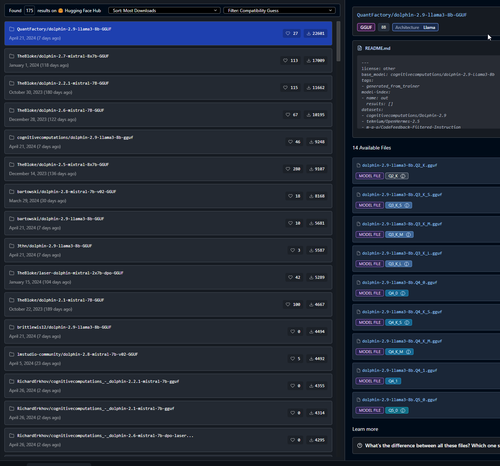Click info icon on Q3_K_S quantization badge

407,205
